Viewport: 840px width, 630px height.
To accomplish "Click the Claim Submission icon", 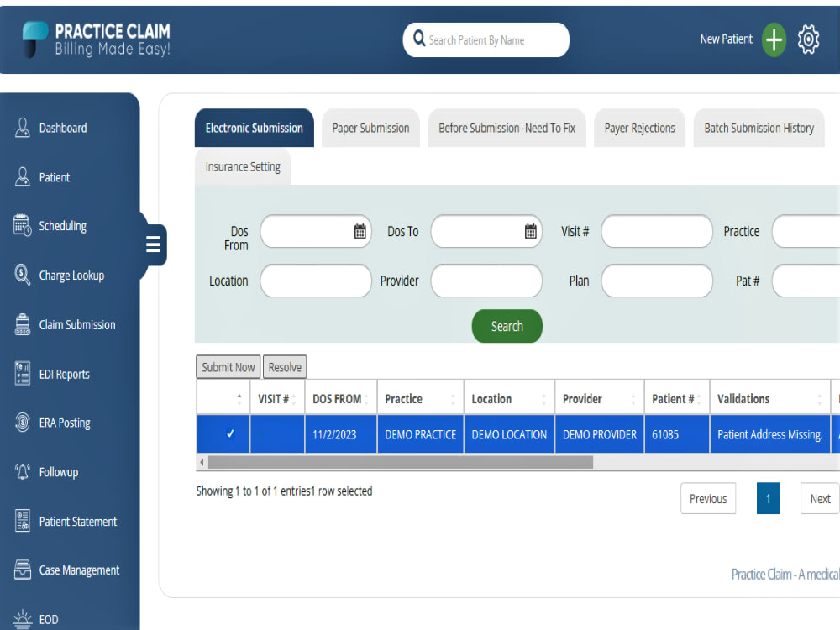I will click(23, 324).
